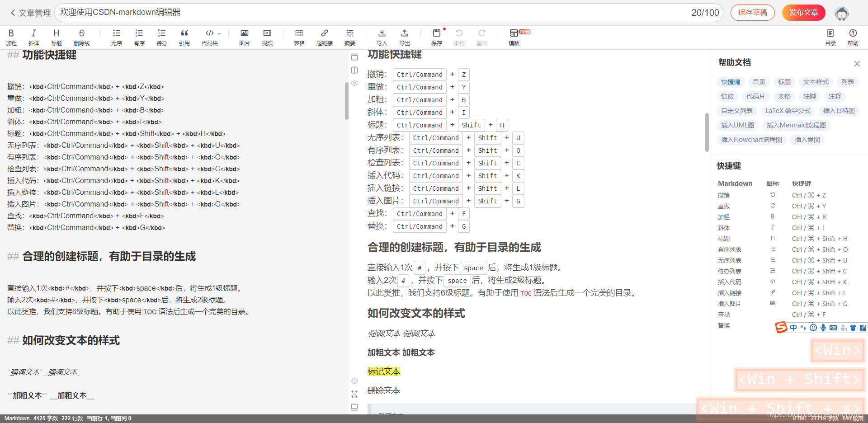Screen dimensions: 868x423
Task: Select the 标题 help tag
Action: coord(784,82)
